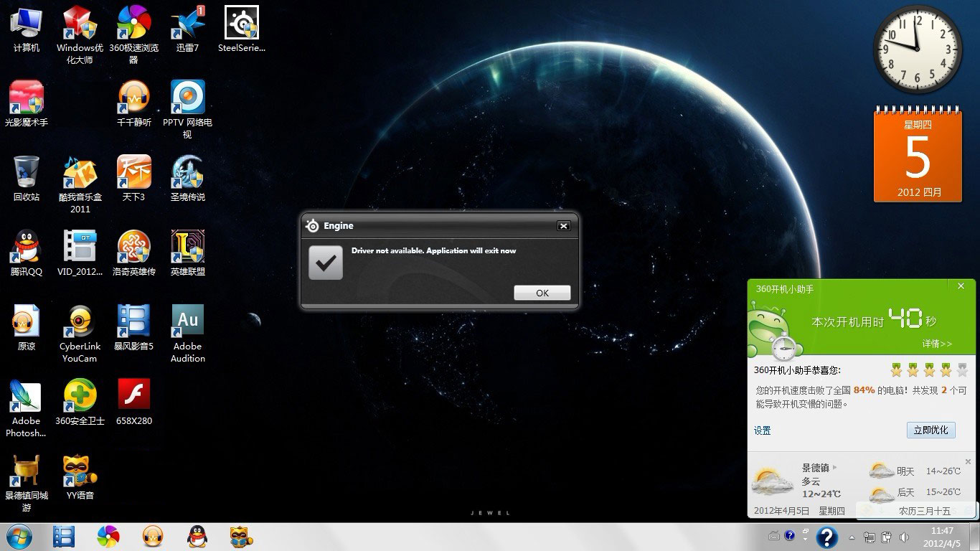The width and height of the screenshot is (980, 551).
Task: Click the 84% startup speed statistic
Action: pos(864,390)
